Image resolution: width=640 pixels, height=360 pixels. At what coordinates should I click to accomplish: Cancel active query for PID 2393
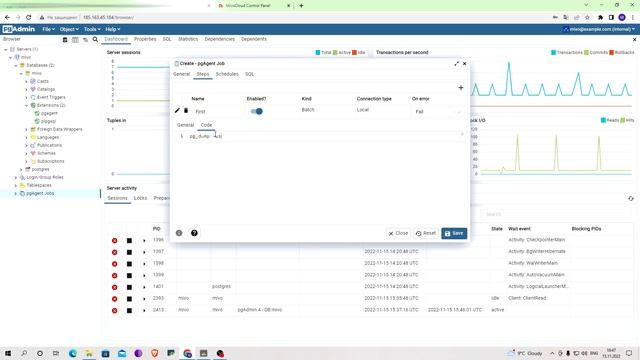129,299
